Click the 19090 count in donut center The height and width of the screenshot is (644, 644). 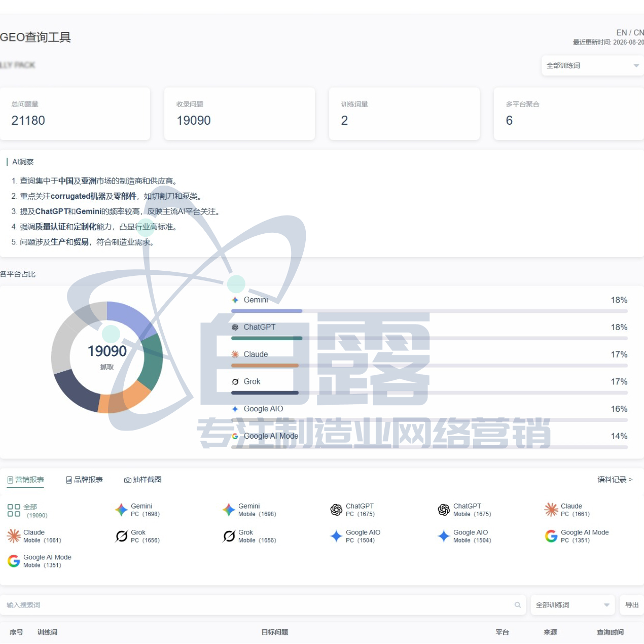(107, 351)
